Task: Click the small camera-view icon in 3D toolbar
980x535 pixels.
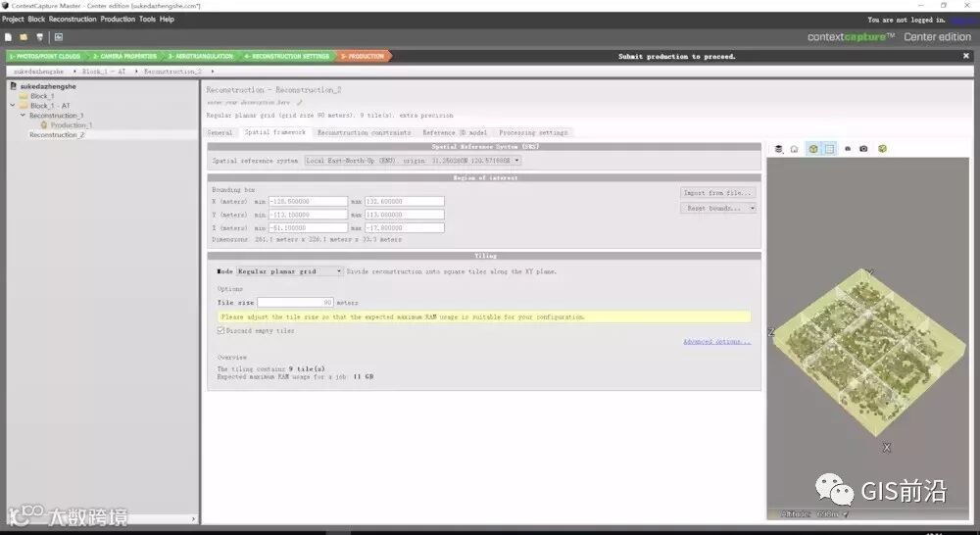Action: (x=848, y=149)
